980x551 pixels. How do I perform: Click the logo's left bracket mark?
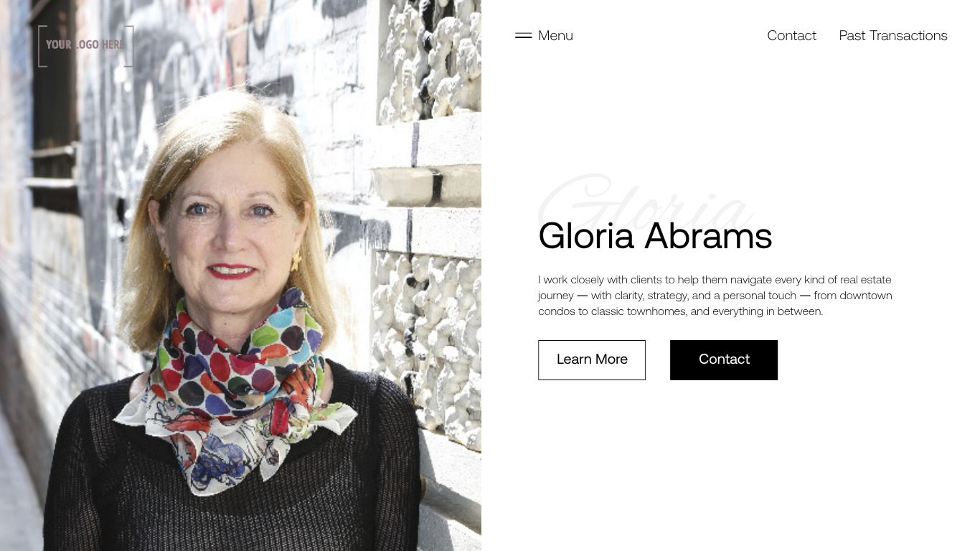[x=41, y=46]
